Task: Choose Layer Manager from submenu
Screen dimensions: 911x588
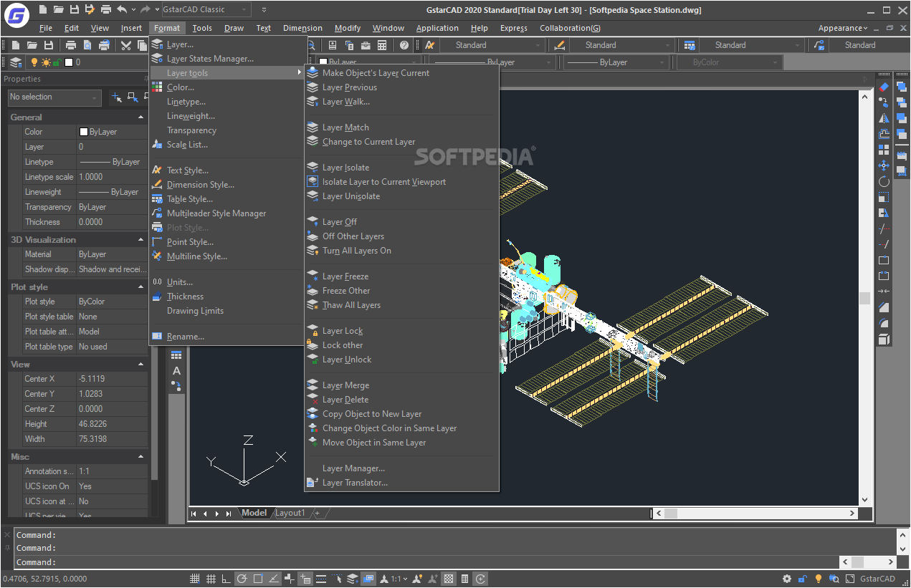Action: click(x=401, y=468)
